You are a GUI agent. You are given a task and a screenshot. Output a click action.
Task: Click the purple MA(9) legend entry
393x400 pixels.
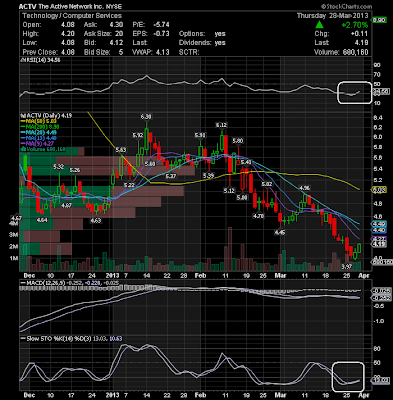(x=38, y=144)
